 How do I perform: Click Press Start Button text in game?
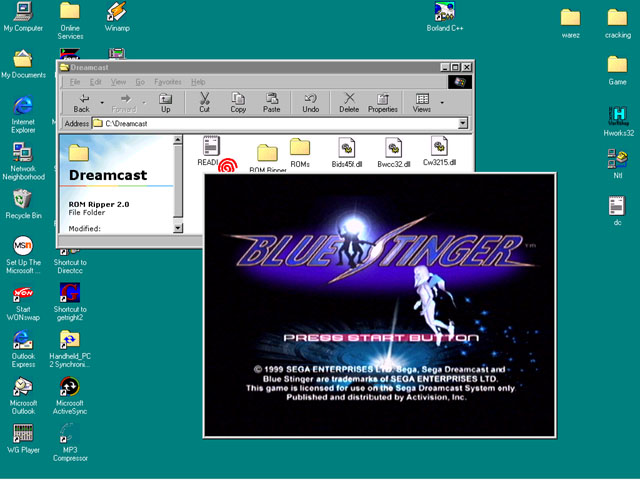[x=381, y=338]
